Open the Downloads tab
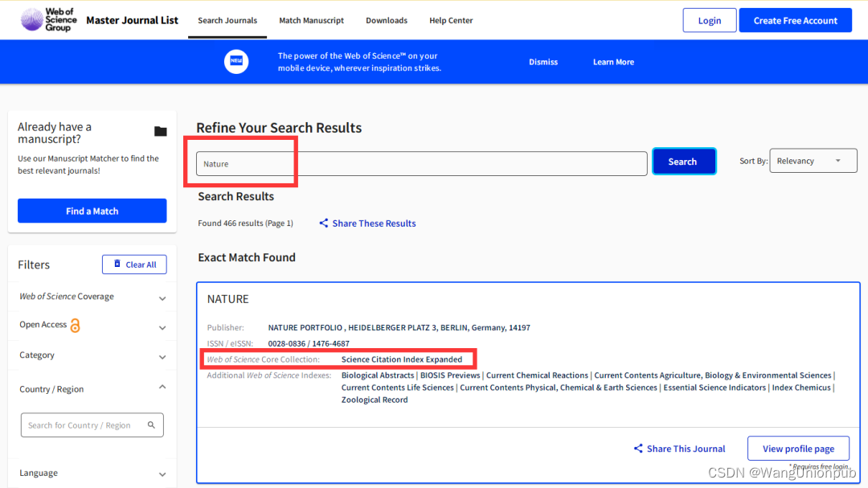This screenshot has width=868, height=488. coord(387,20)
